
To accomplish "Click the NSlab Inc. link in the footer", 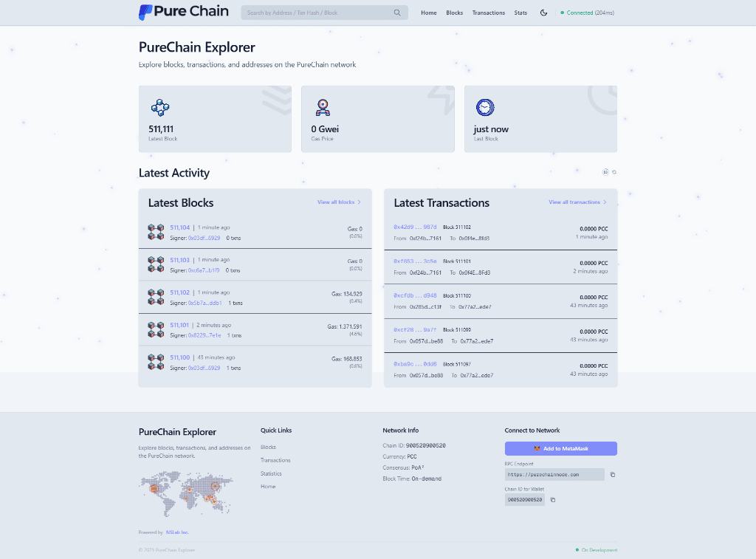I will [176, 532].
